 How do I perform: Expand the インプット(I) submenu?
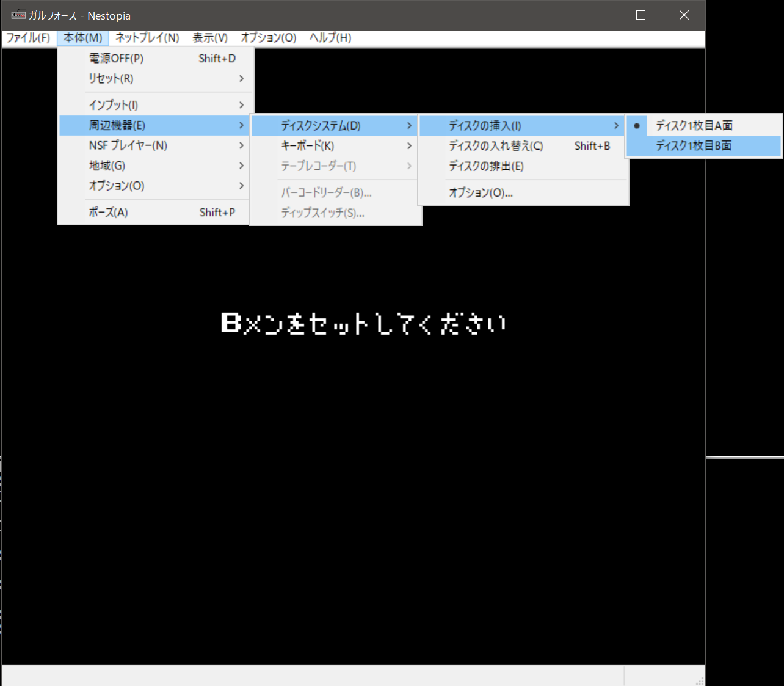point(154,105)
